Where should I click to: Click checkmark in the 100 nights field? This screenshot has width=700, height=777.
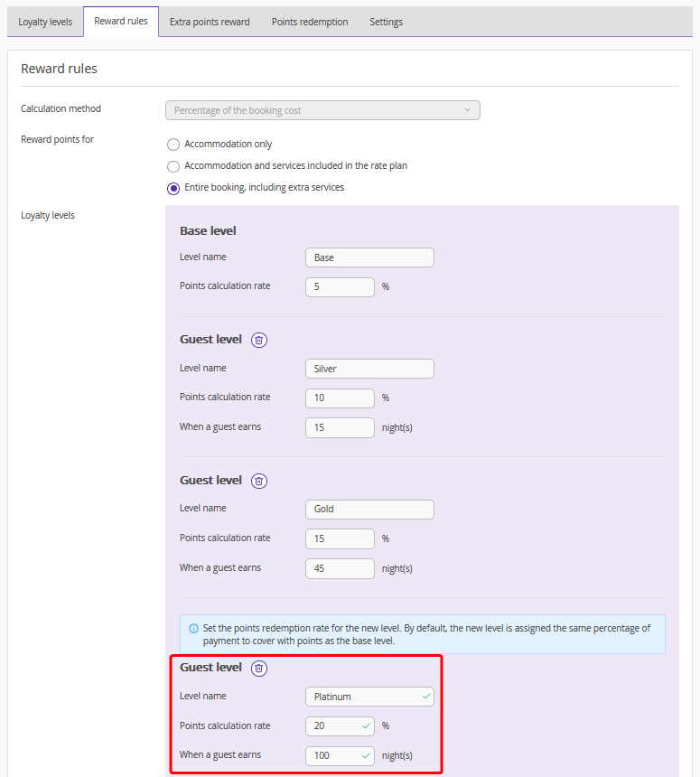[366, 754]
